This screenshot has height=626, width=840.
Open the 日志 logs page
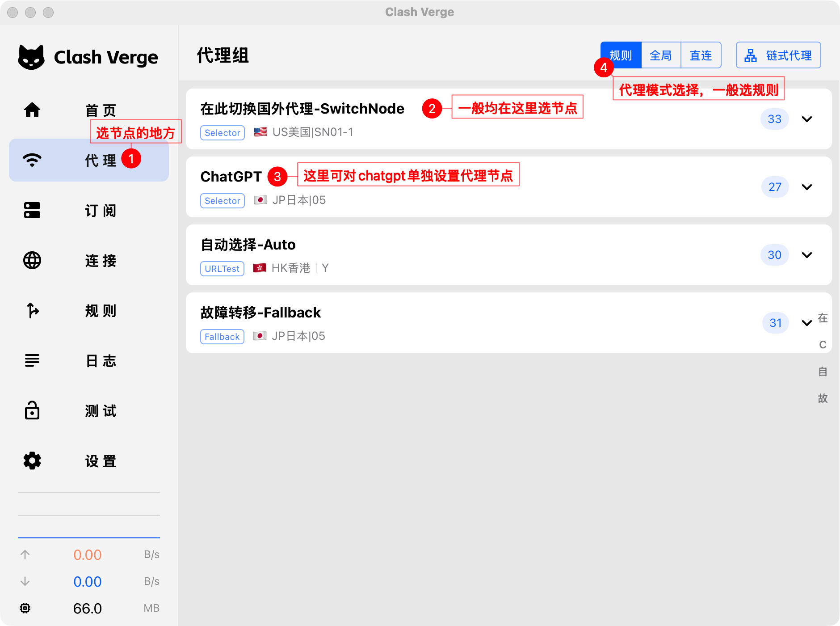89,360
